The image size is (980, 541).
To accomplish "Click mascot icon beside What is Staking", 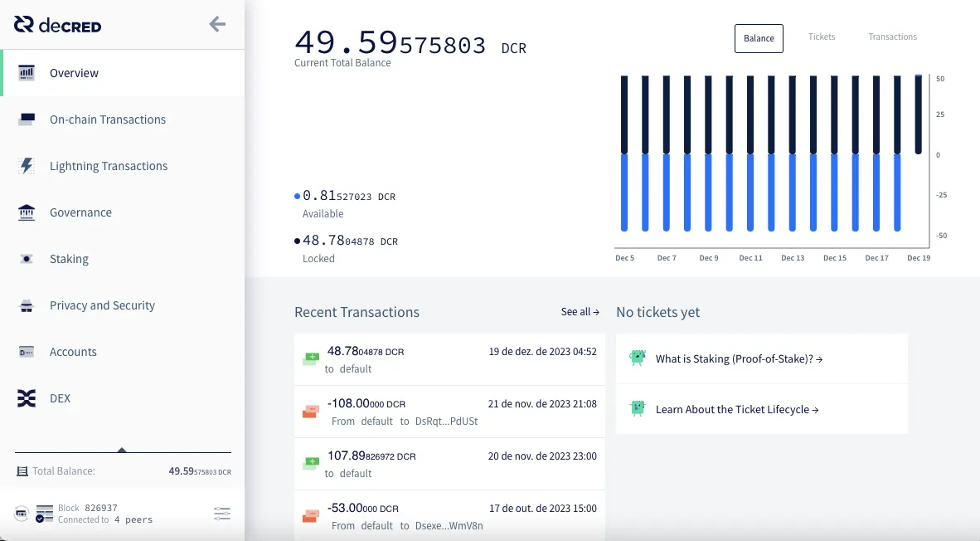I will 638,358.
